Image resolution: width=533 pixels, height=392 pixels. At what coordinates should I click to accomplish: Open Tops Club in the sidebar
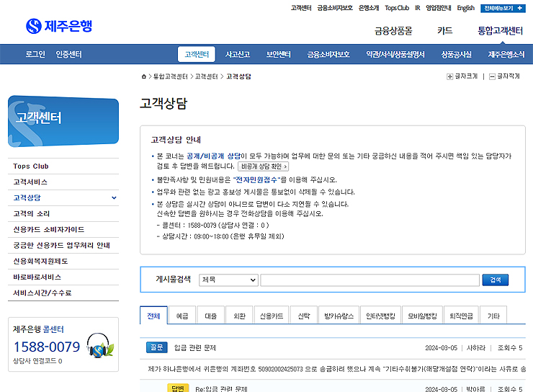click(63, 166)
